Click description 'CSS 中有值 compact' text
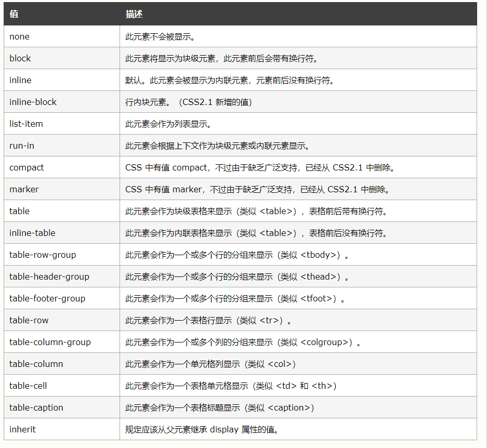Screen dimensions: 487x448 260,167
